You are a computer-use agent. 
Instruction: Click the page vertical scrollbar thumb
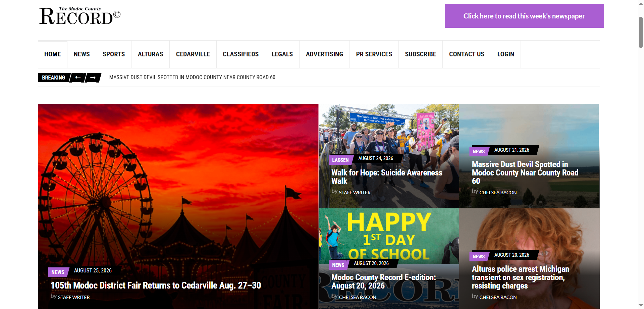(641, 32)
